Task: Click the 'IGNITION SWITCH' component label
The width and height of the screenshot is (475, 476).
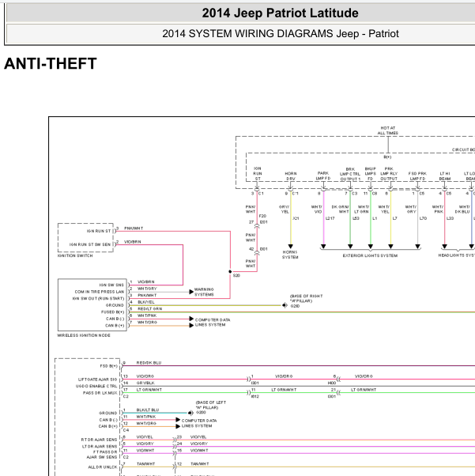Action: (x=75, y=255)
